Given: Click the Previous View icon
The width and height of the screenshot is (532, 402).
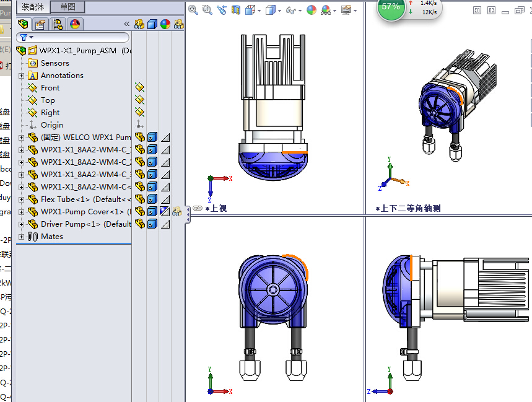Looking at the screenshot, I should click(221, 10).
